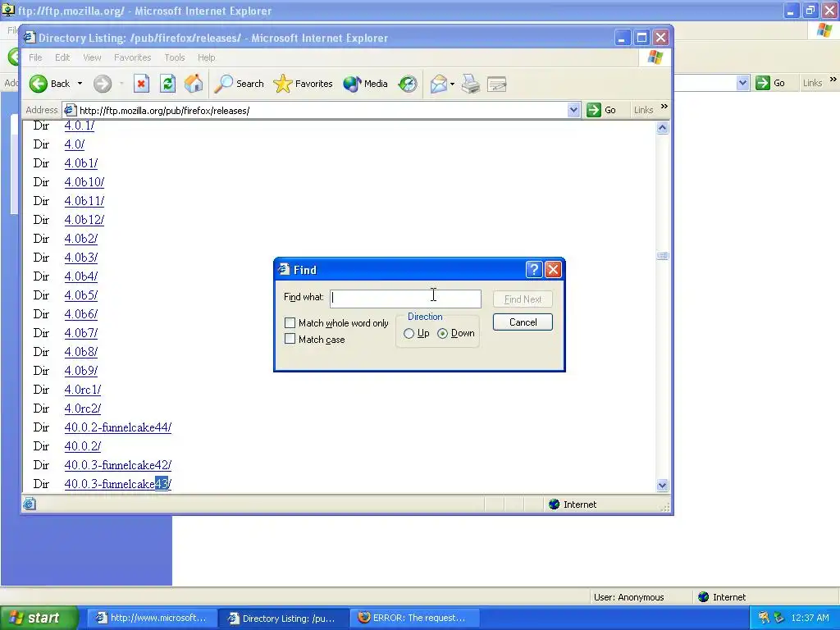Click the Edit page icon
840x630 pixels.
(x=497, y=84)
